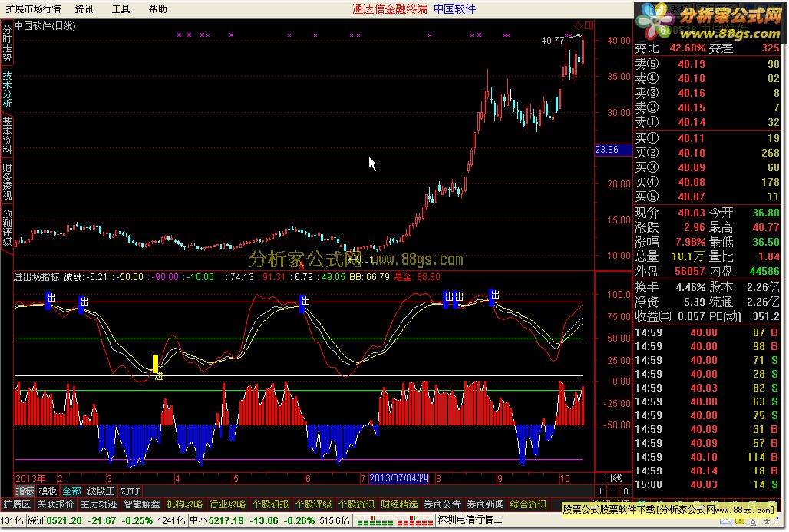Click the plus button under the 日线 label
Image resolution: width=789 pixels, height=532 pixels.
coord(601,491)
